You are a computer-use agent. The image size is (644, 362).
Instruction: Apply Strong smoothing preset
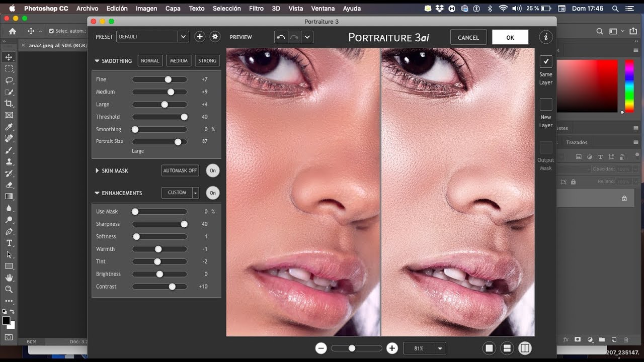pyautogui.click(x=207, y=61)
